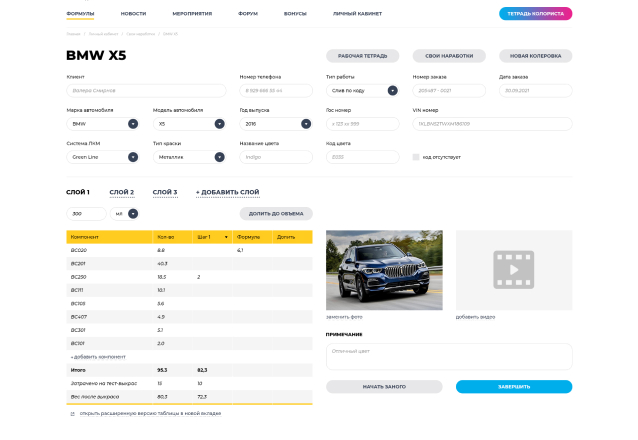Switch to the Слой 3 tab
Image resolution: width=638 pixels, height=440 pixels.
pos(164,192)
